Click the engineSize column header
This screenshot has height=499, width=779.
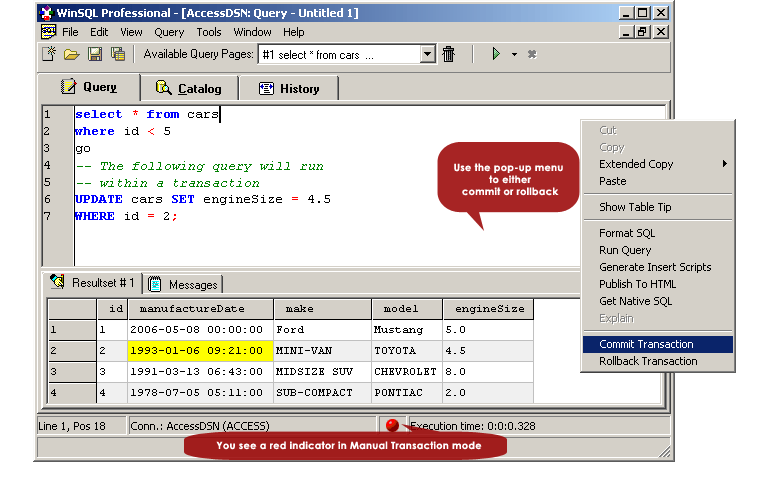[488, 309]
